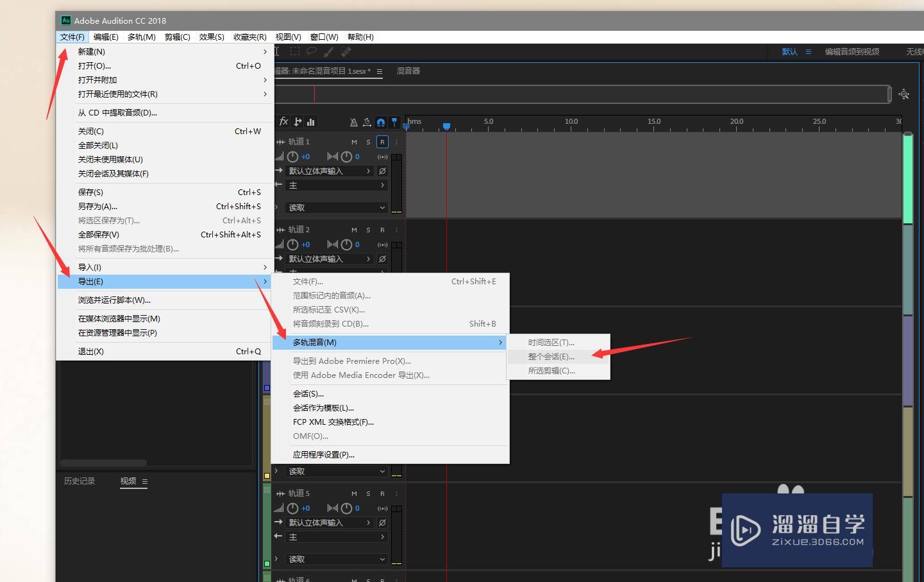Screen dimensions: 924x582
Task: Click 应用程序设置(P)... option
Action: pyautogui.click(x=391, y=454)
